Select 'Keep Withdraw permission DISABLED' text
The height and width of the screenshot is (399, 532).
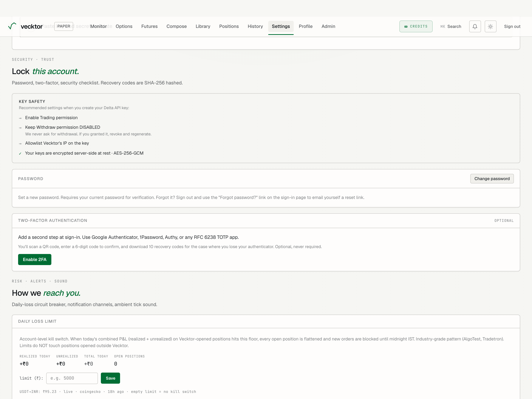pos(63,127)
